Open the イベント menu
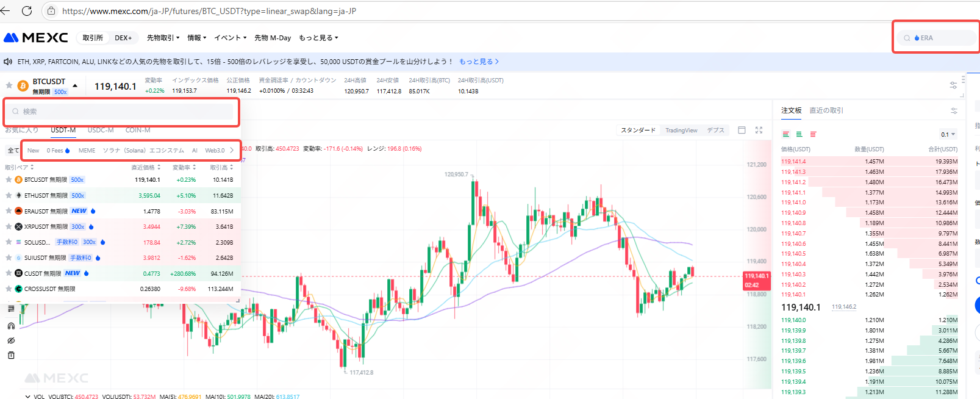Image resolution: width=980 pixels, height=399 pixels. point(231,38)
